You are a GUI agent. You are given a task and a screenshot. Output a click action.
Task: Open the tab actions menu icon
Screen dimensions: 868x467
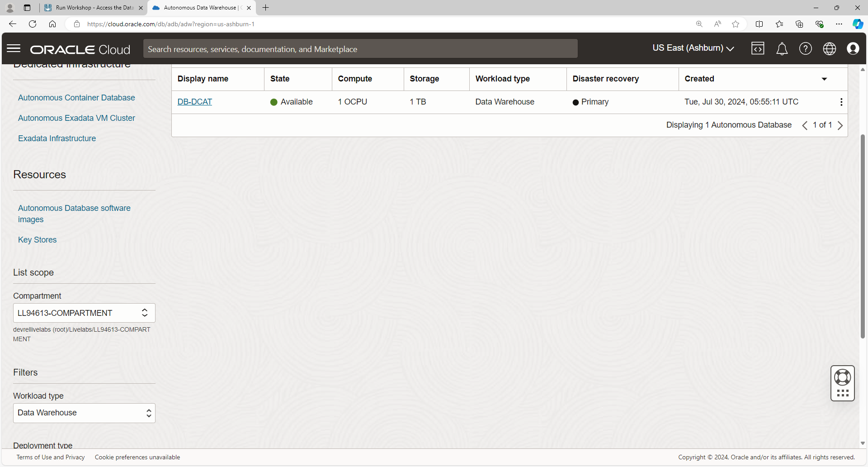(27, 8)
